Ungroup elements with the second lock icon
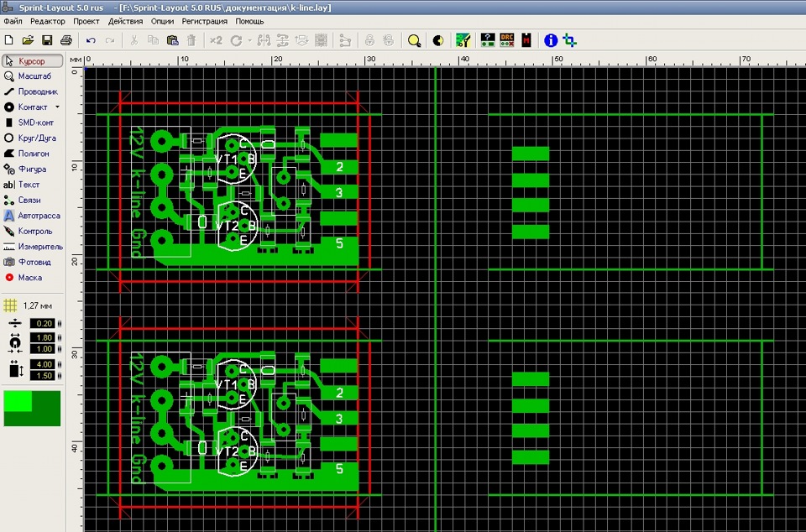The height and width of the screenshot is (532, 806). pos(389,40)
